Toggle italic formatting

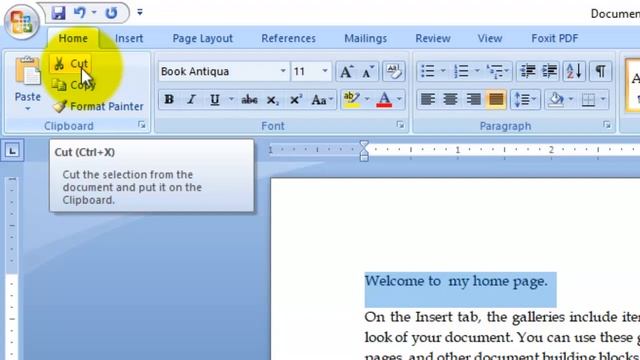tap(191, 100)
